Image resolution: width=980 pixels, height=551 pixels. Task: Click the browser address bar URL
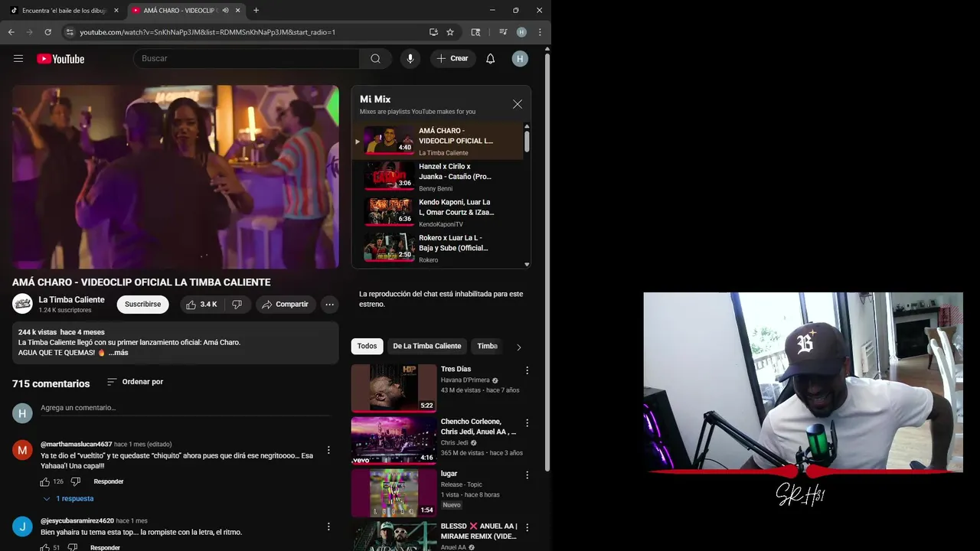point(207,32)
